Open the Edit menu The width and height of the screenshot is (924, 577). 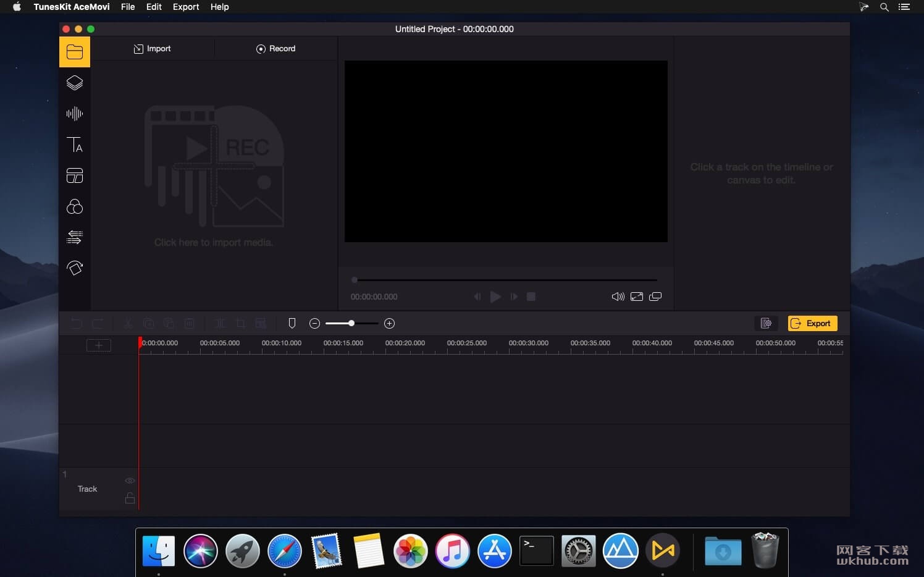(x=154, y=7)
